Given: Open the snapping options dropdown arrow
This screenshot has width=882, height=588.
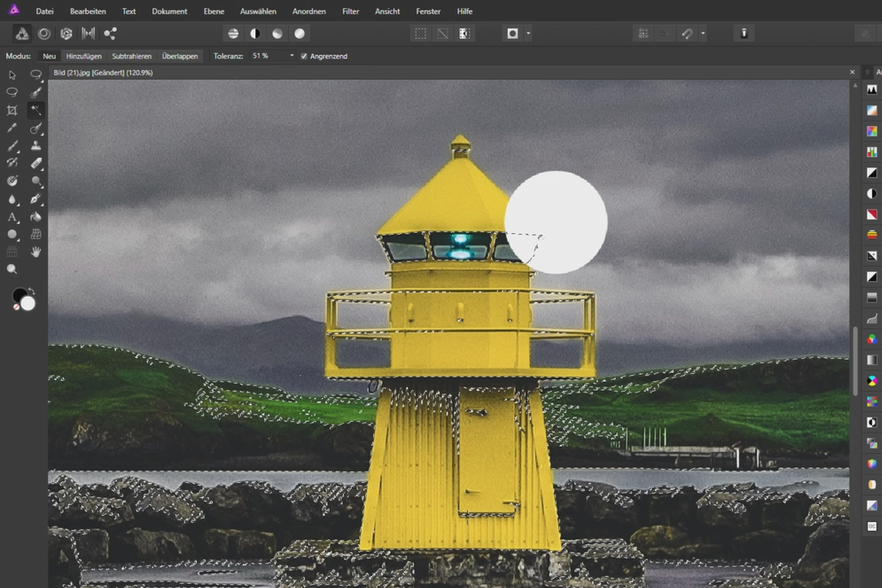Looking at the screenshot, I should click(x=703, y=34).
